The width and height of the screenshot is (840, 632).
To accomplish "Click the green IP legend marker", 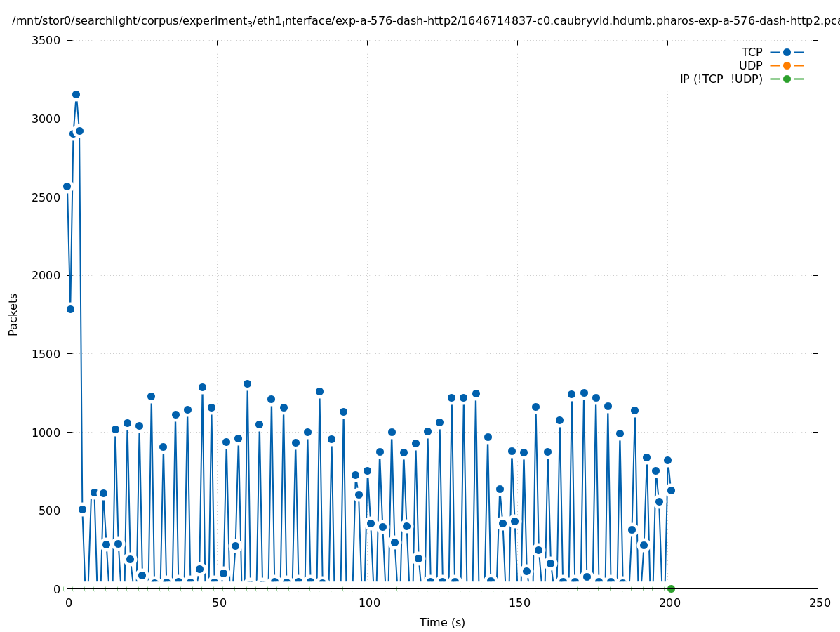I will [x=787, y=79].
